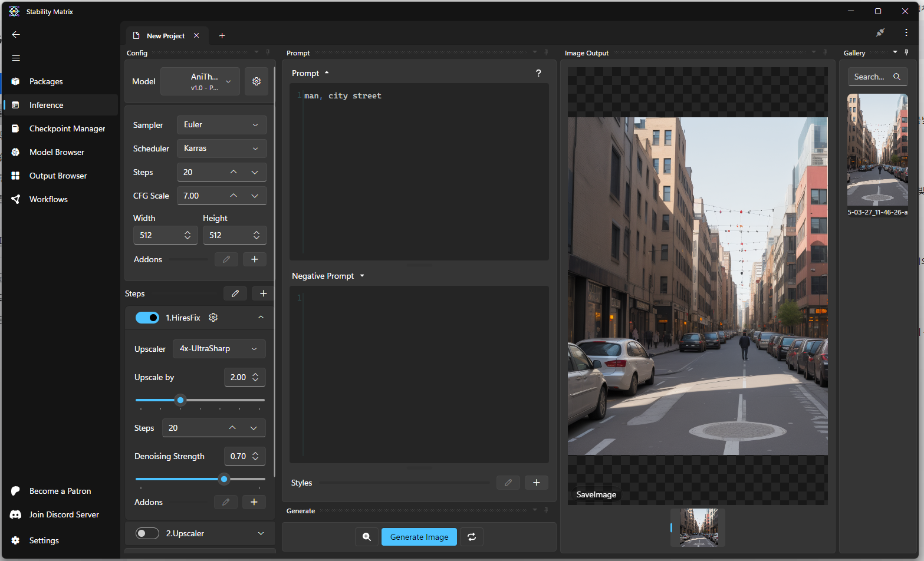Click the Denoising Strength slider handle

pos(224,479)
